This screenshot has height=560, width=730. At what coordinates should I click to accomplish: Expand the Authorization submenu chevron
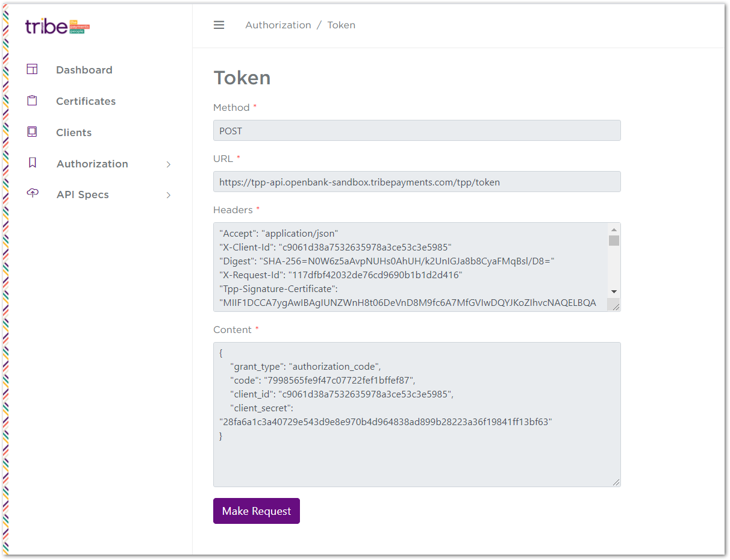click(168, 163)
